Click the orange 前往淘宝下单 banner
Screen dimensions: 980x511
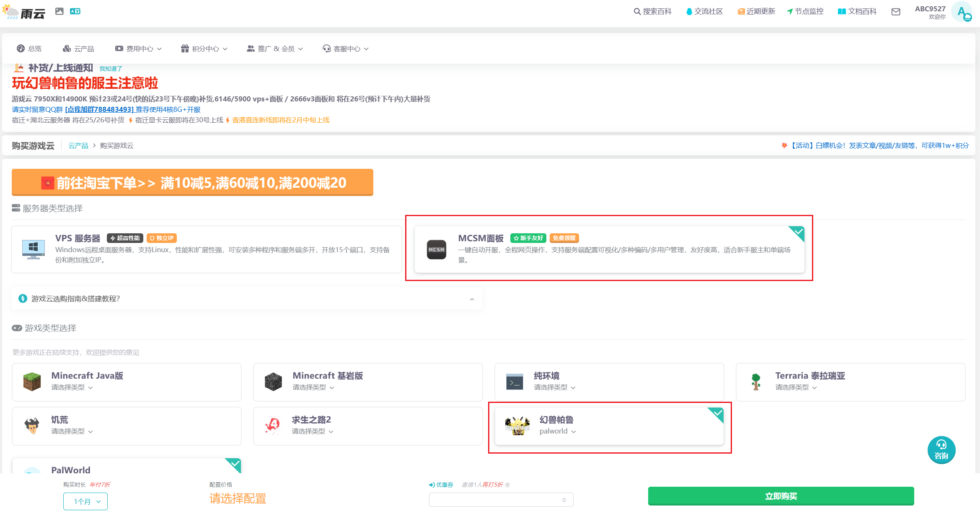coord(192,183)
